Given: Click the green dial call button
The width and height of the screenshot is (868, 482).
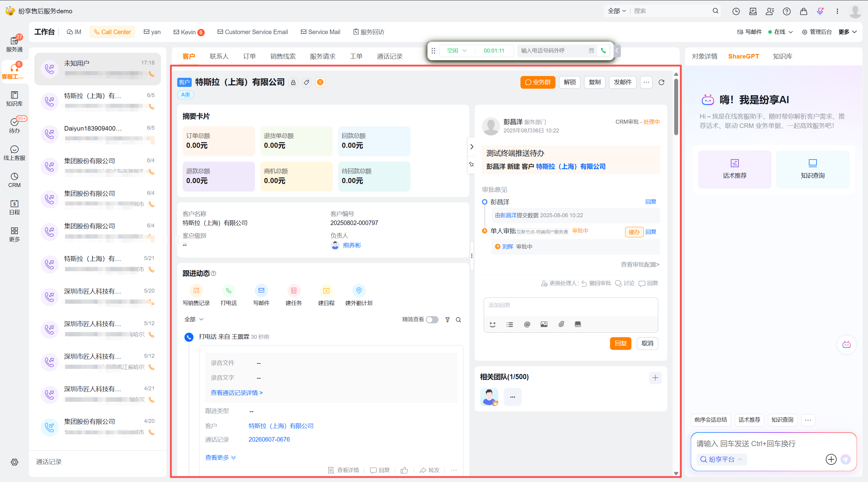Looking at the screenshot, I should click(x=603, y=51).
